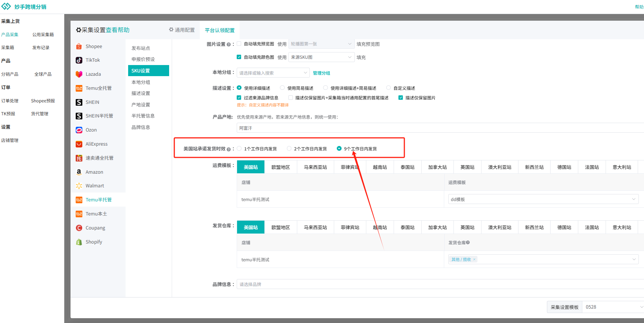
Task: Click 管理分组 link
Action: pyautogui.click(x=322, y=73)
